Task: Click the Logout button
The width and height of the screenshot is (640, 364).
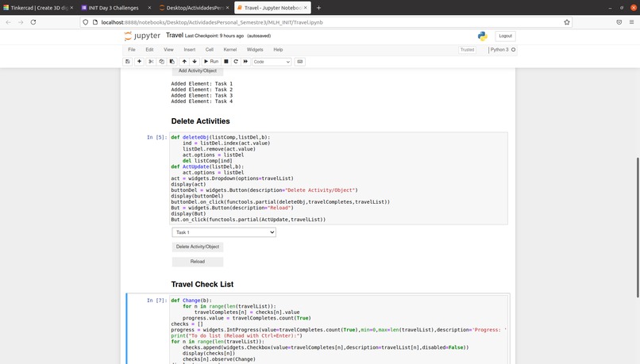Action: 505,36
